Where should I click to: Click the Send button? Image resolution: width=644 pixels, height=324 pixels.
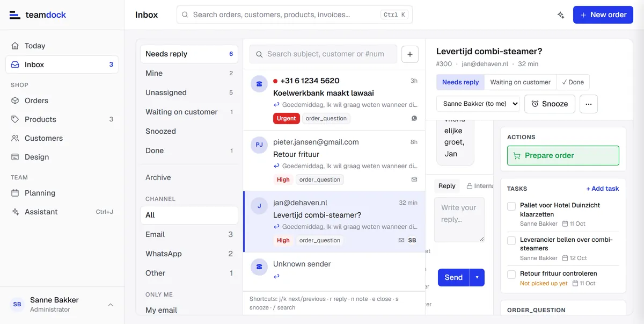[453, 277]
